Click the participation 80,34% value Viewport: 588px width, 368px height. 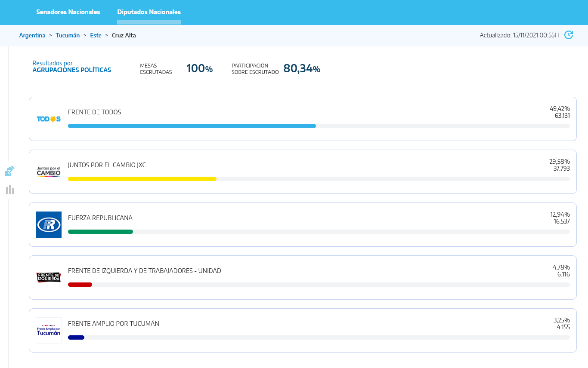(x=302, y=68)
